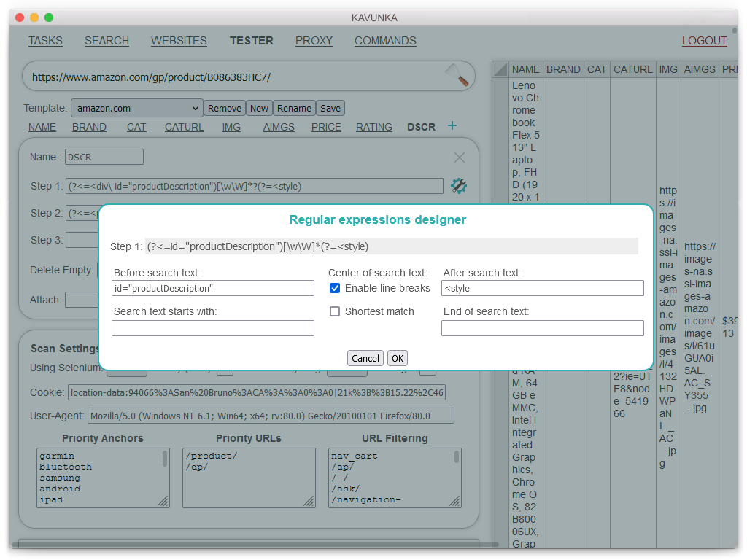Click the Priority Anchors textarea resize handle

[x=163, y=501]
